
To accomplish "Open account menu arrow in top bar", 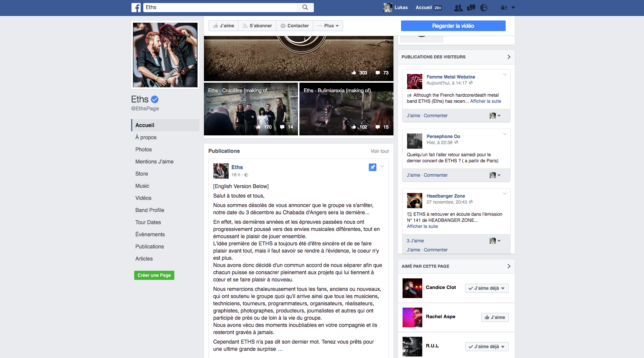I will [513, 8].
